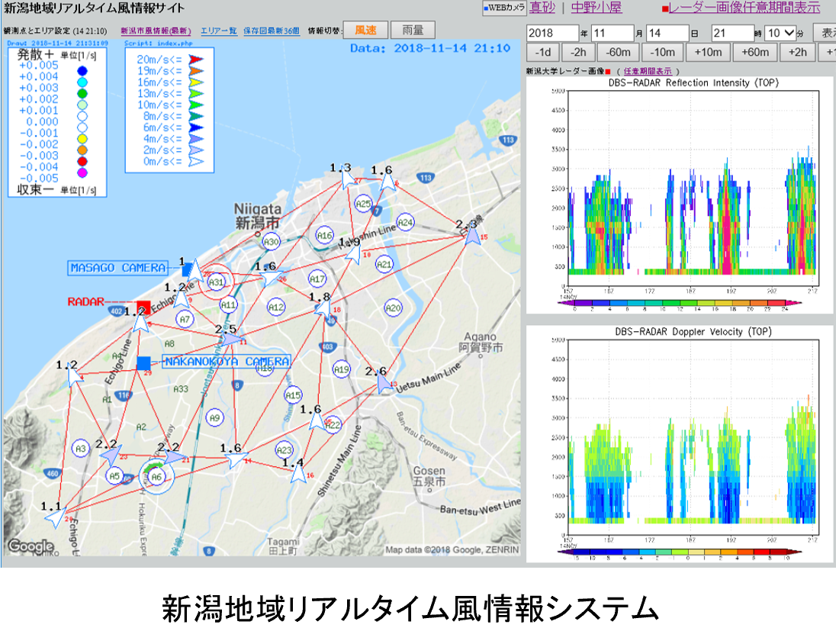Click the year input field showing 2018
The height and width of the screenshot is (644, 836).
pos(552,34)
